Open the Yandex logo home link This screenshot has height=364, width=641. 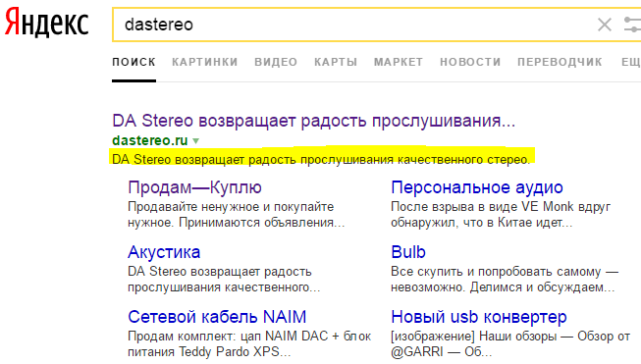[46, 23]
